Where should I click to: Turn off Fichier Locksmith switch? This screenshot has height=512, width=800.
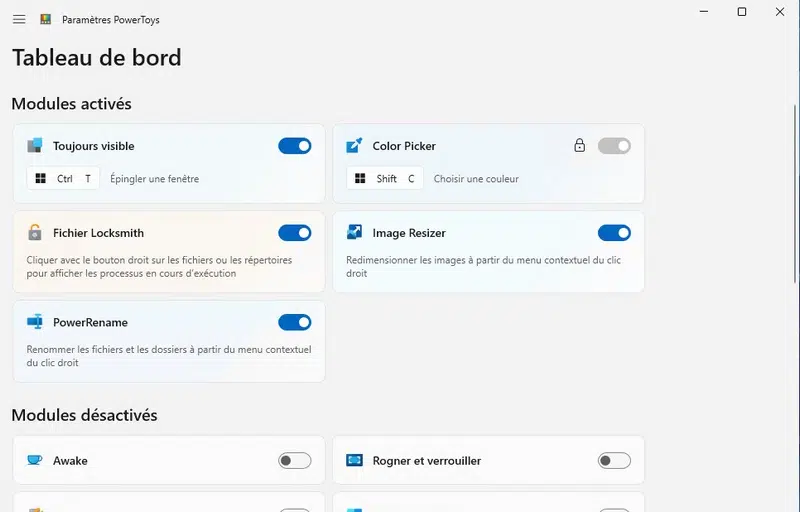pos(295,233)
